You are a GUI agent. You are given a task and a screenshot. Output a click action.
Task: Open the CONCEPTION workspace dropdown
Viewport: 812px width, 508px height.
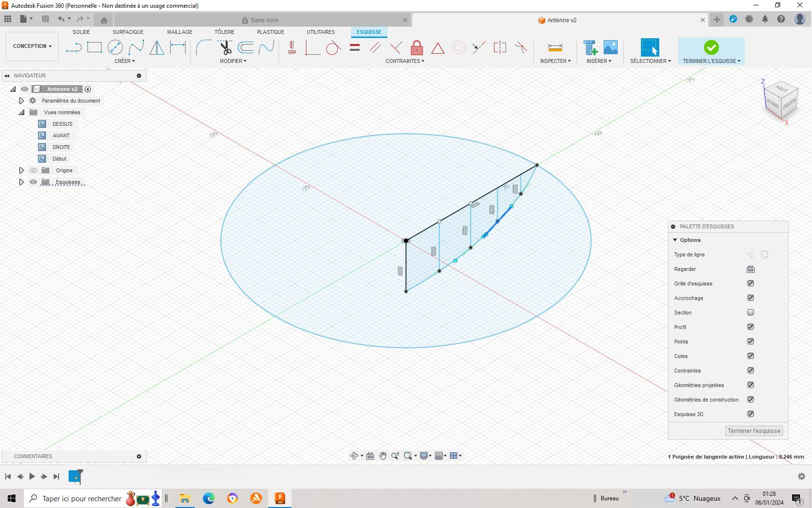coord(32,46)
